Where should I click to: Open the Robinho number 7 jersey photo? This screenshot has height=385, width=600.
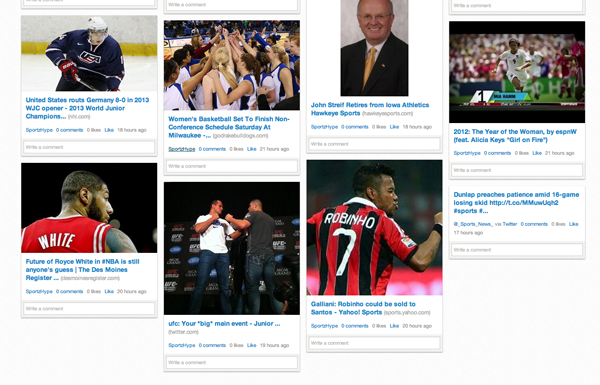374,228
